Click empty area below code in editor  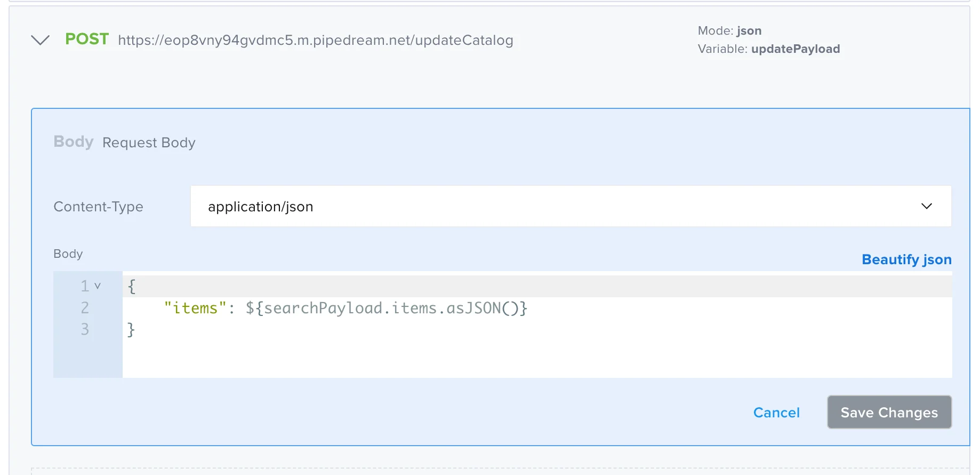pyautogui.click(x=533, y=359)
